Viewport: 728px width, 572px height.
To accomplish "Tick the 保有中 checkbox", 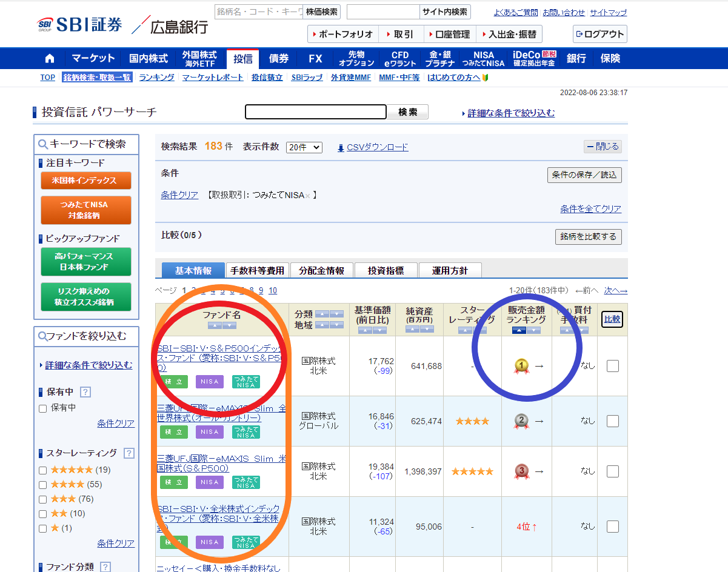I will 43,408.
